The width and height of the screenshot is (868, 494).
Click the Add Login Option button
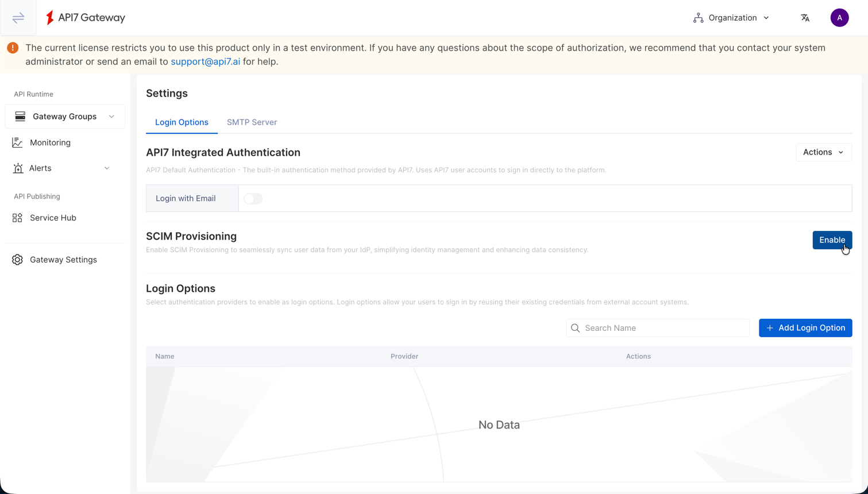805,327
